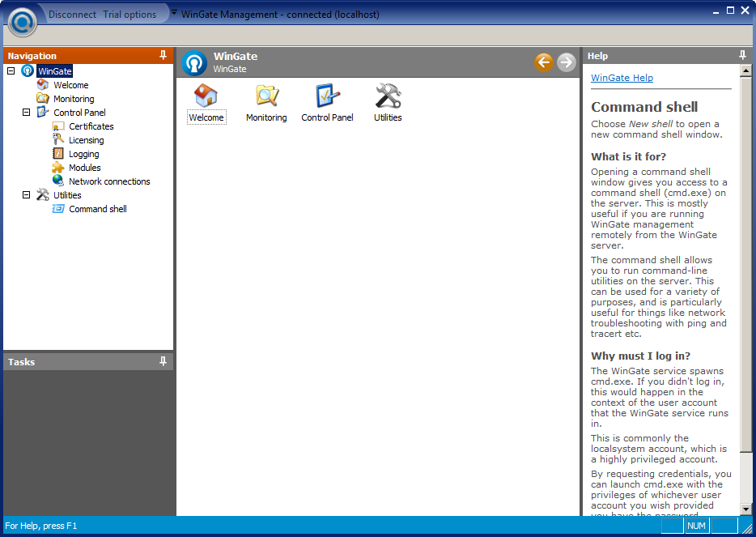
Task: Click the Welcome house icon in navigation tree
Action: [x=43, y=84]
